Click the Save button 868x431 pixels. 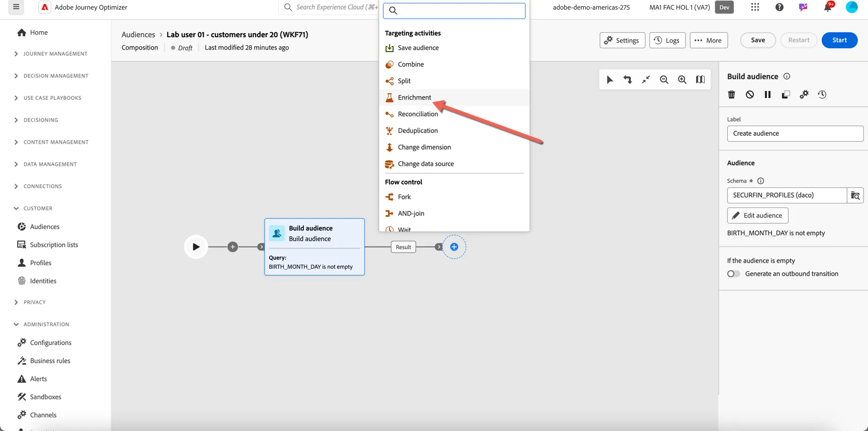[758, 40]
